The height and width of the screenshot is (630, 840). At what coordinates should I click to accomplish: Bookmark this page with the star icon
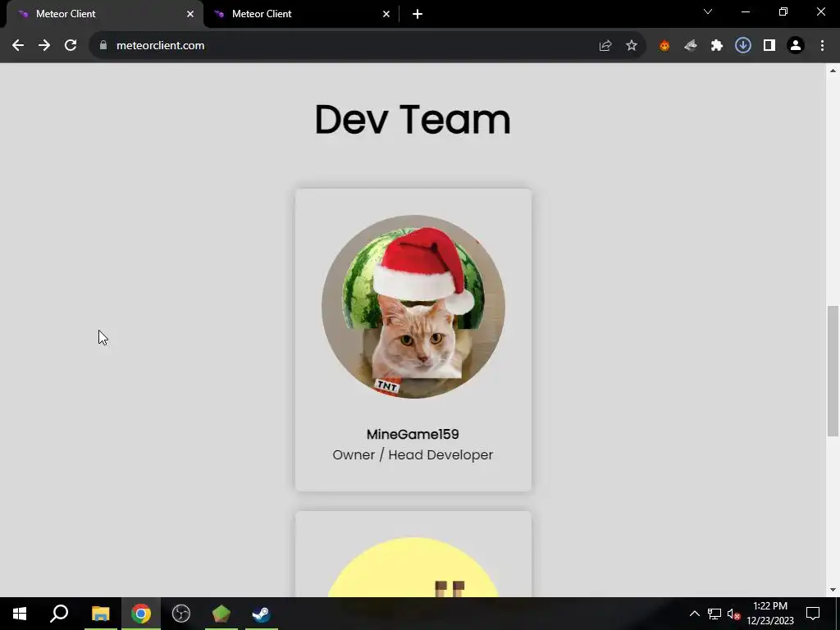(x=632, y=46)
